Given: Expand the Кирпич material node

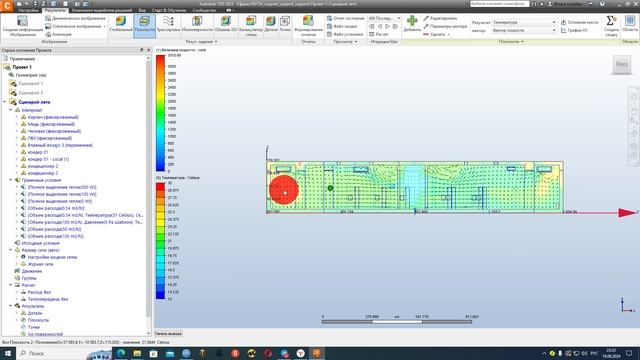Looking at the screenshot, I should pyautogui.click(x=17, y=117).
